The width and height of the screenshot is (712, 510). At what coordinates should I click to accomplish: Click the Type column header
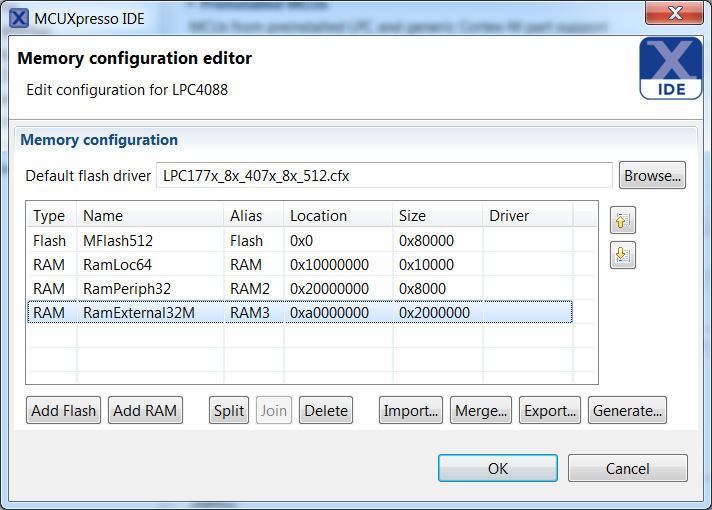tap(51, 215)
